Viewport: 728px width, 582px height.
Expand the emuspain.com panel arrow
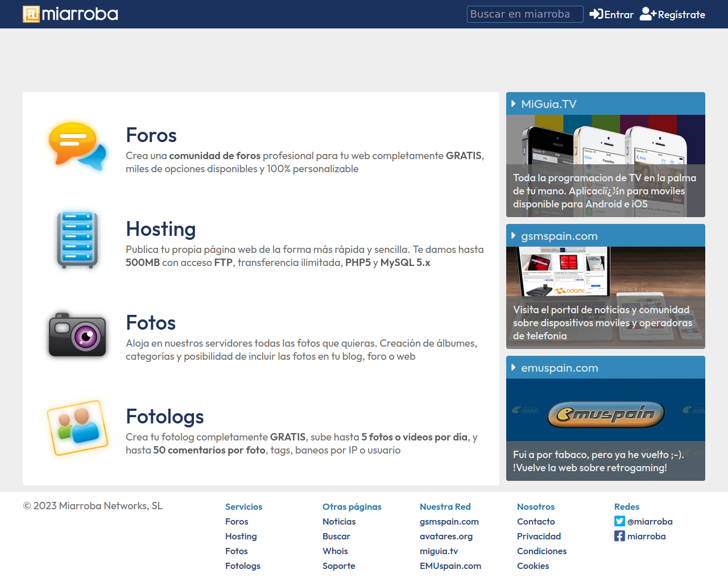pos(513,368)
